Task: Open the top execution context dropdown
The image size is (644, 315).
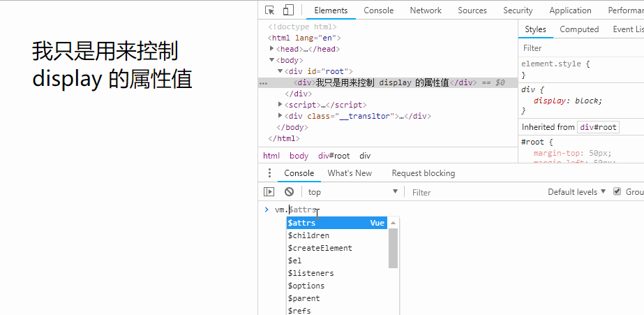Action: coord(352,192)
